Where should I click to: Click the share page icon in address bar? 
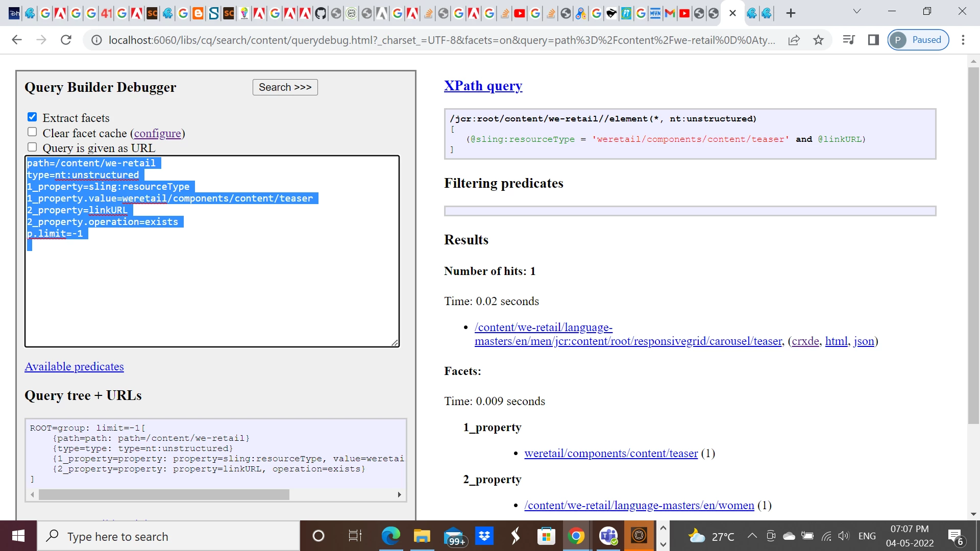794,40
